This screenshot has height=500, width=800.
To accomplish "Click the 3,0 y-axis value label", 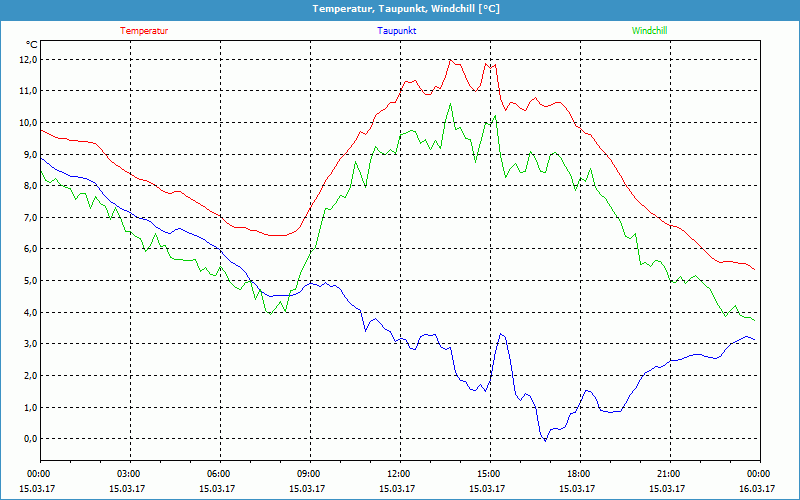I will pos(27,343).
